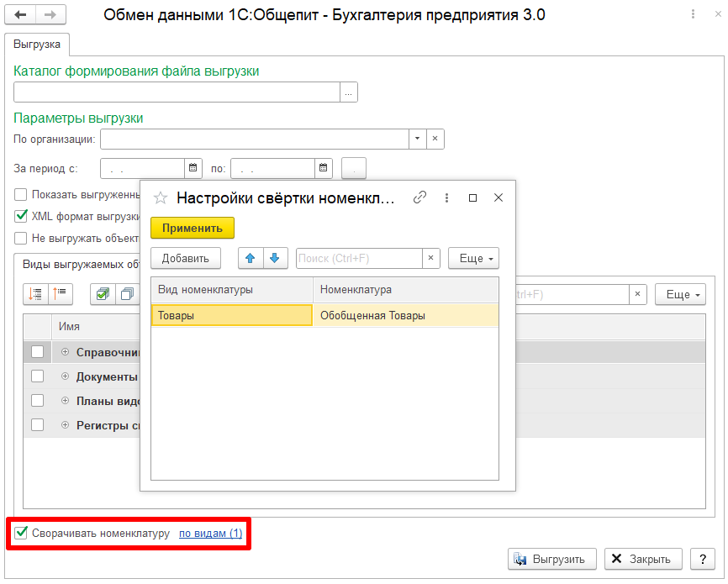Click the forward navigation arrow
Screen dimensions: 728x584
(50, 15)
